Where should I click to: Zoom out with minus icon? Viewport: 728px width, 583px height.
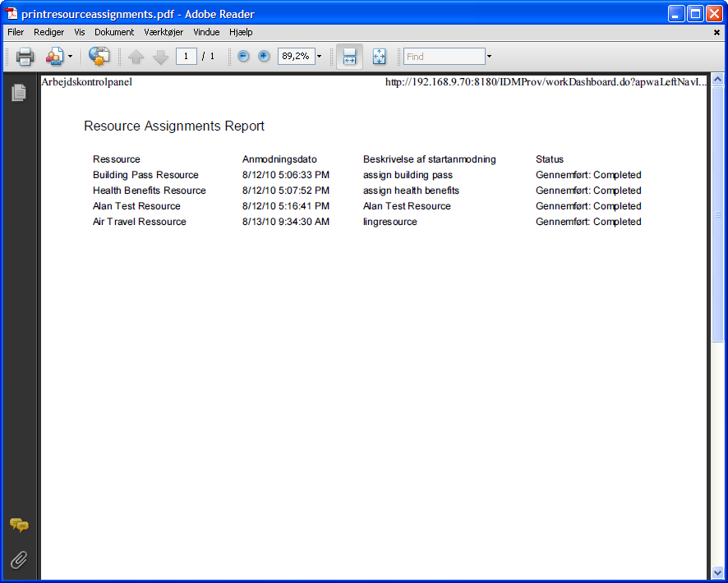[x=243, y=56]
